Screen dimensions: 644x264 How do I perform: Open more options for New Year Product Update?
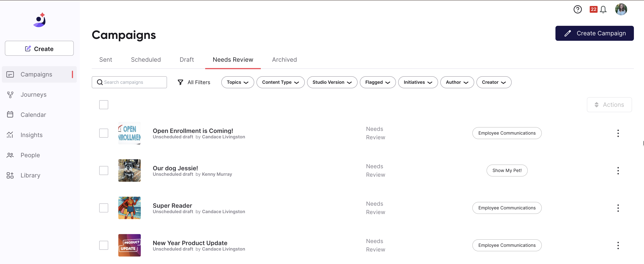click(x=618, y=245)
